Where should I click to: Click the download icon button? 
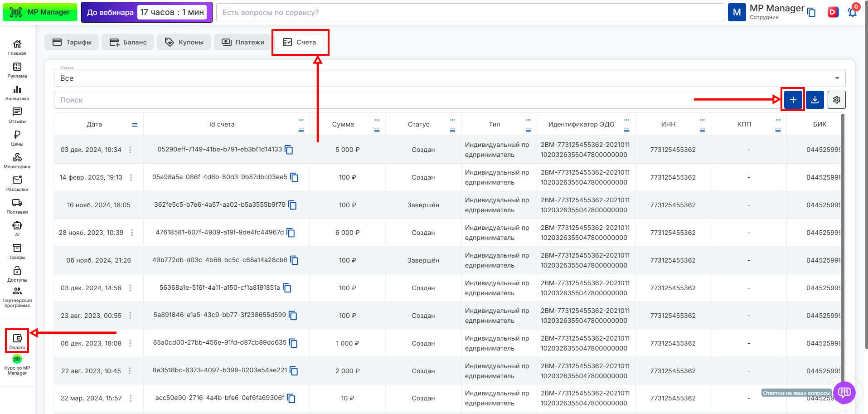pyautogui.click(x=815, y=100)
